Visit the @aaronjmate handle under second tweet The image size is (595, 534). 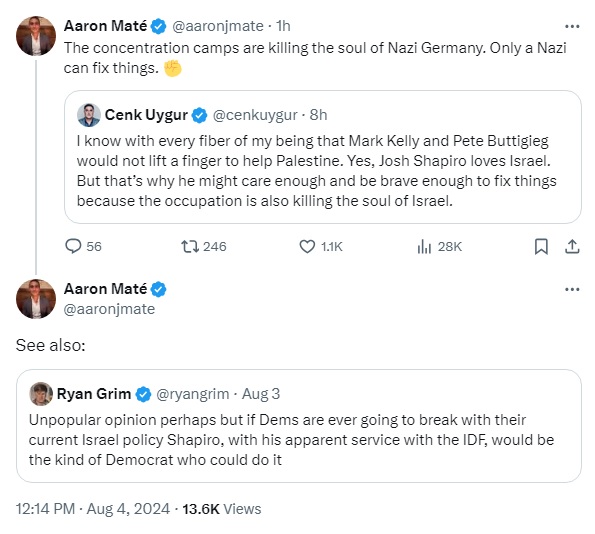tap(109, 309)
